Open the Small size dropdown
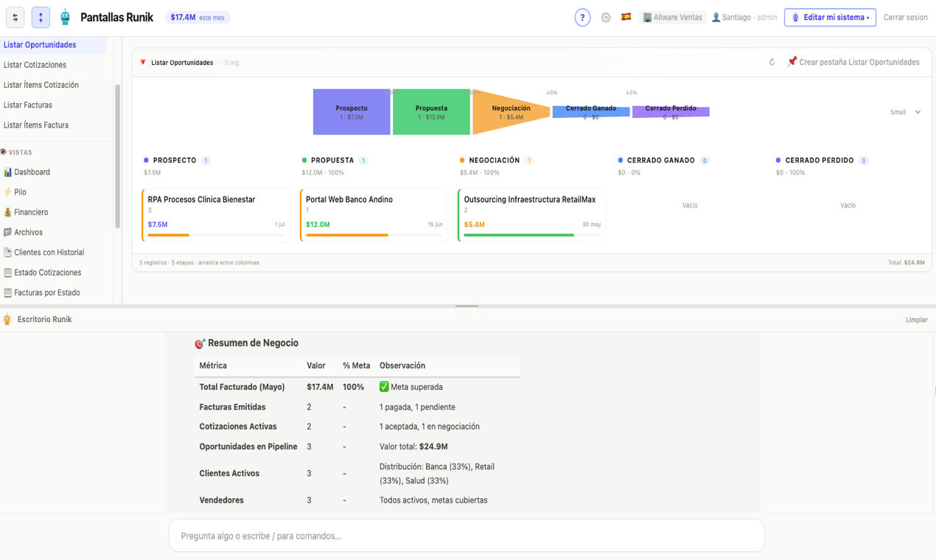This screenshot has width=936, height=560. tap(906, 112)
